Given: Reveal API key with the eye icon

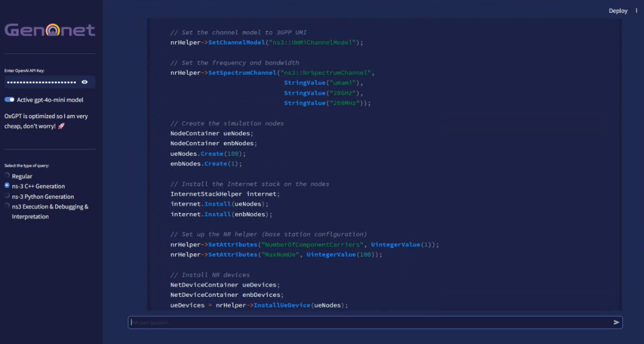Looking at the screenshot, I should 84,82.
